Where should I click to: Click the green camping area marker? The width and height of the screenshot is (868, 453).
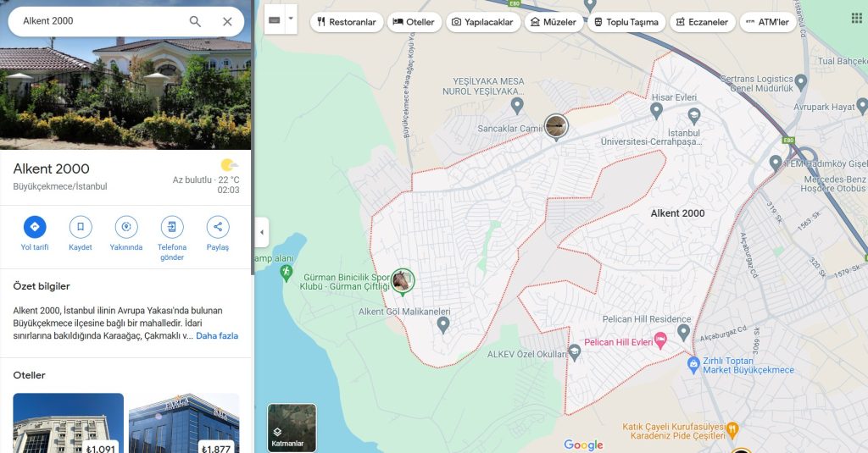[287, 272]
